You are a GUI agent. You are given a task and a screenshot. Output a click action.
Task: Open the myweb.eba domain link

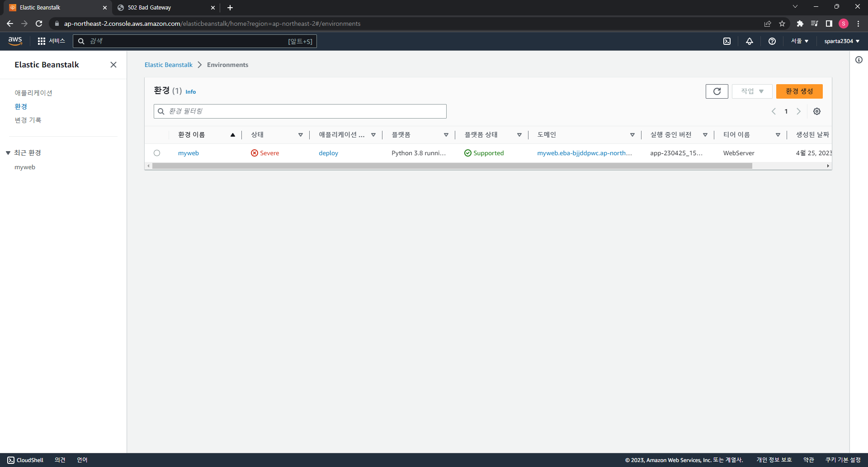[585, 153]
